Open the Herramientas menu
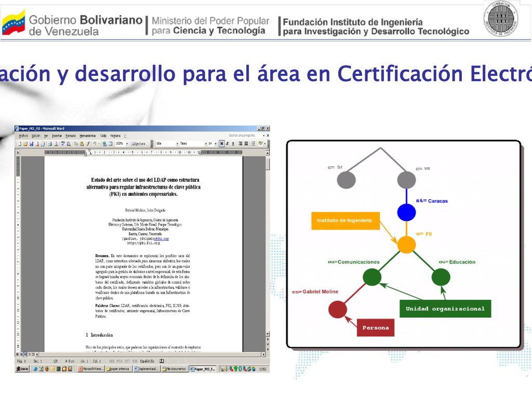Image resolution: width=532 pixels, height=399 pixels. (88, 136)
